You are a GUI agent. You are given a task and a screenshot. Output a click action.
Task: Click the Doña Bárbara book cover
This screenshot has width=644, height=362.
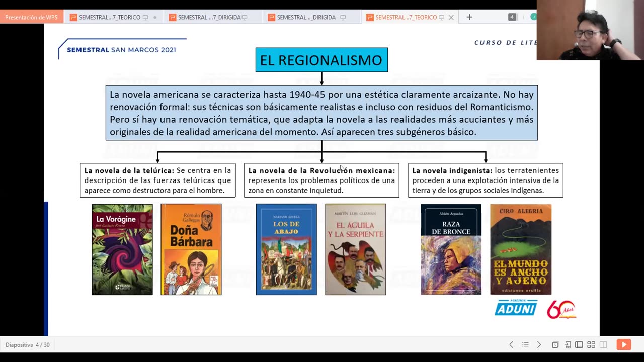coord(191,249)
